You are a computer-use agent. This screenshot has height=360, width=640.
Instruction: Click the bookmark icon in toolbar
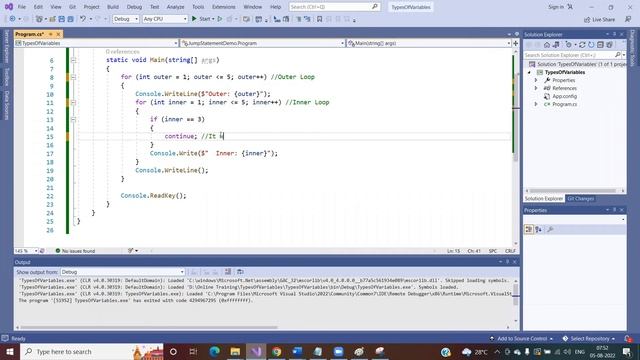tap(320, 19)
